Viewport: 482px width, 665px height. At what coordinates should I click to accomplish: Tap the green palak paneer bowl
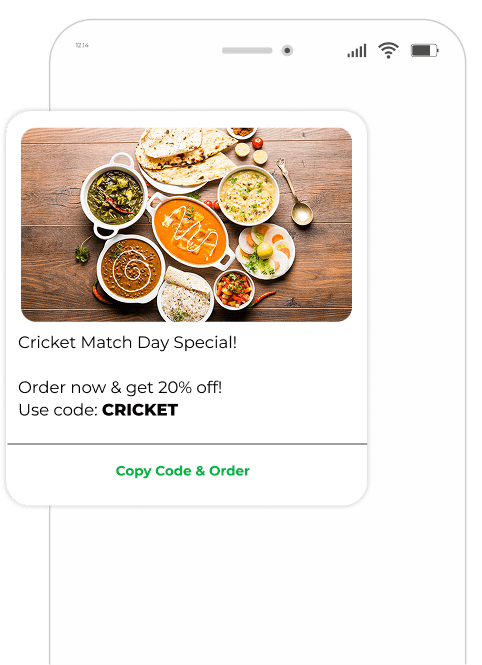point(114,196)
